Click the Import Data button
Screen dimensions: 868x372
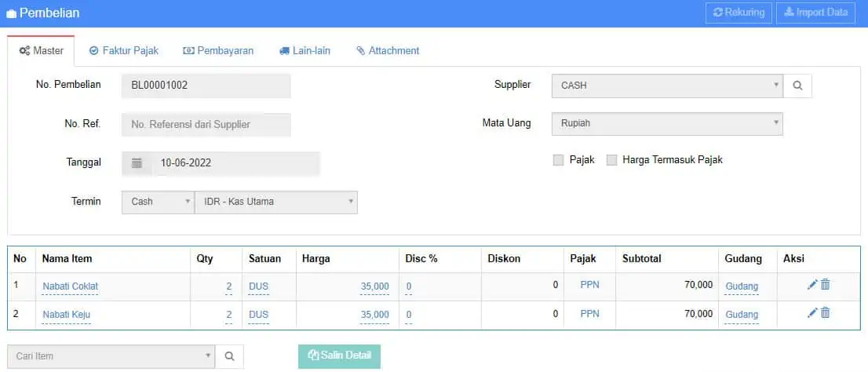(x=815, y=13)
